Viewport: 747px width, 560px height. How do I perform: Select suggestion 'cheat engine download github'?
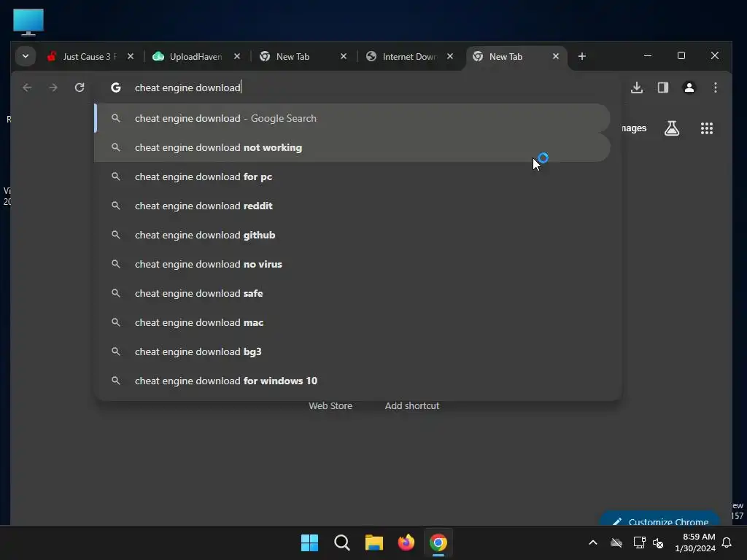[x=352, y=235]
